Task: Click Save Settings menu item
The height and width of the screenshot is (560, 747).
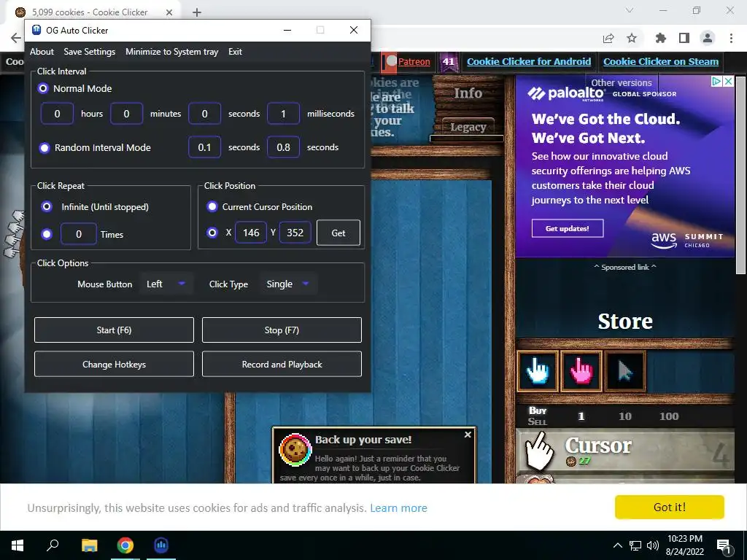Action: point(90,52)
